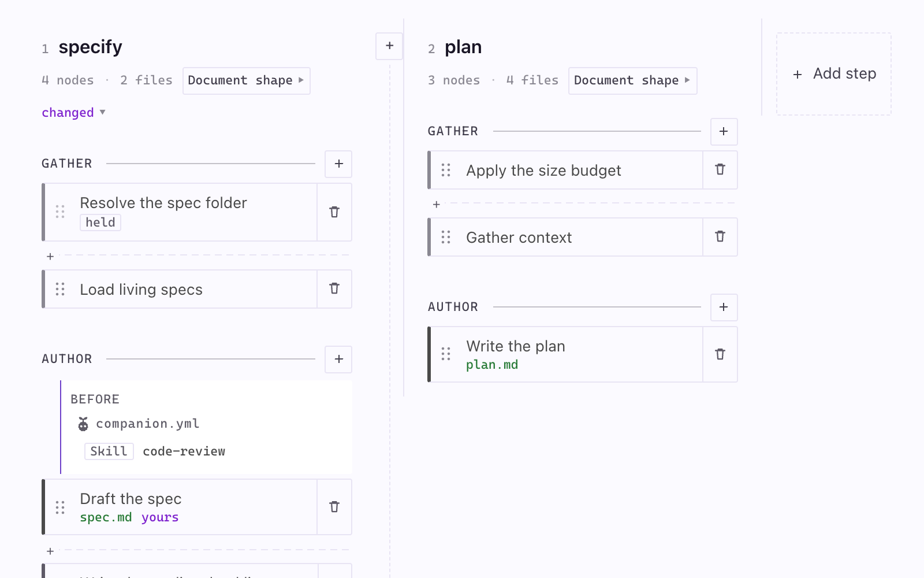
Task: Delete the Write the plan node
Action: pyautogui.click(x=720, y=354)
